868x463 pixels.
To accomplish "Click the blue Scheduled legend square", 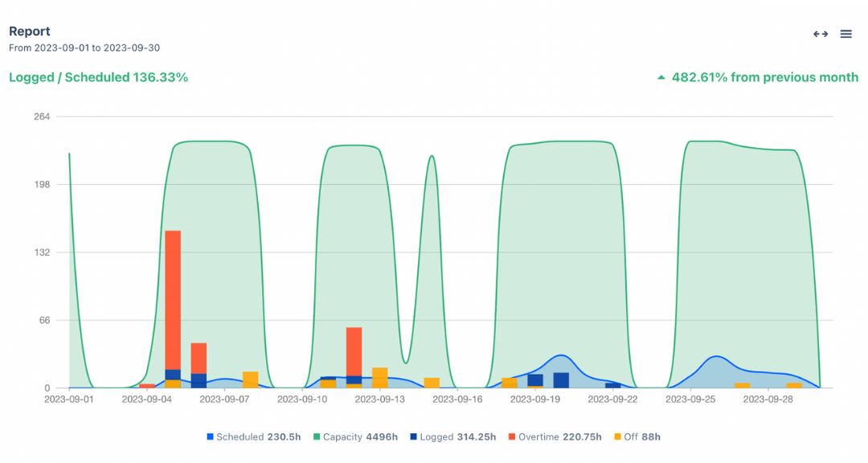I will click(211, 436).
